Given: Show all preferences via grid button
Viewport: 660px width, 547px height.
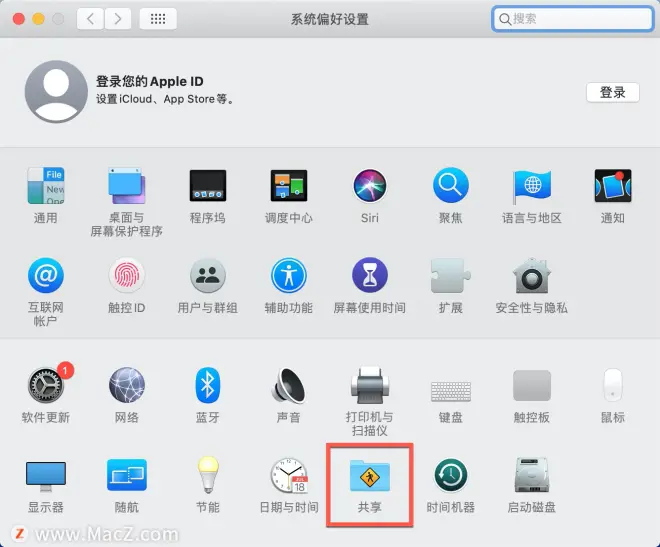Looking at the screenshot, I should [158, 19].
